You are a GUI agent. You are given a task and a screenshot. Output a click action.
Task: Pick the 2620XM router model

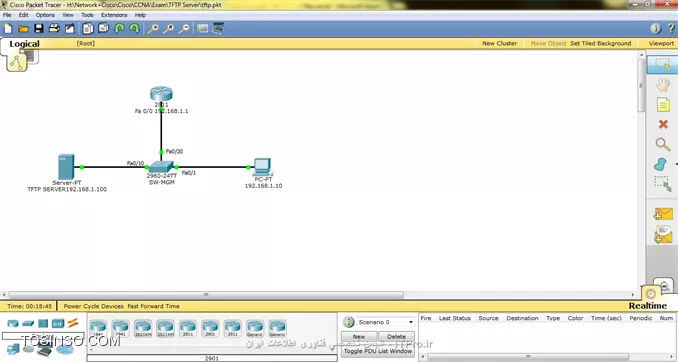(x=143, y=329)
